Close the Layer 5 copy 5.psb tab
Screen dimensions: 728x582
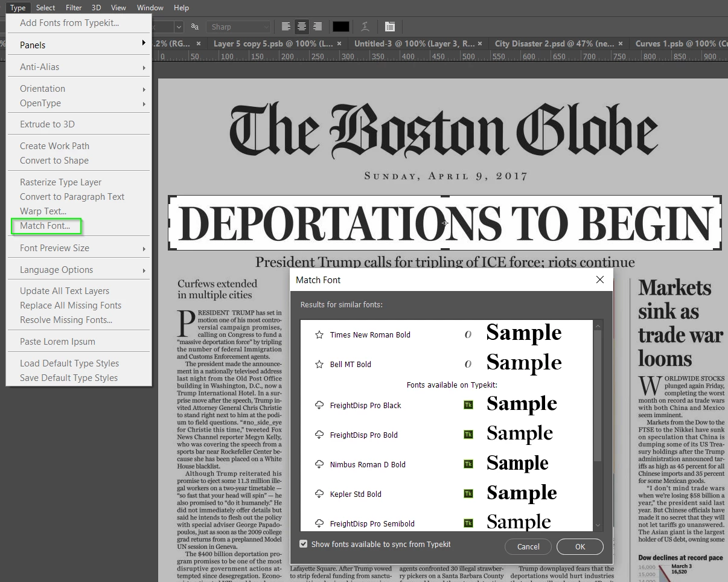[339, 43]
